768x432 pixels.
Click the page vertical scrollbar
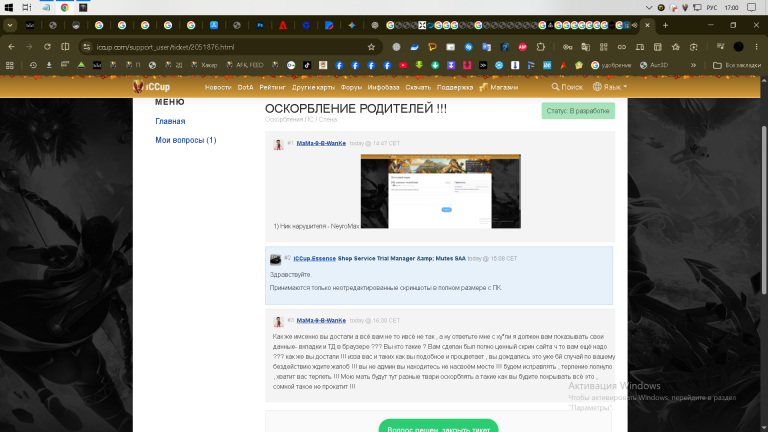coord(765,211)
